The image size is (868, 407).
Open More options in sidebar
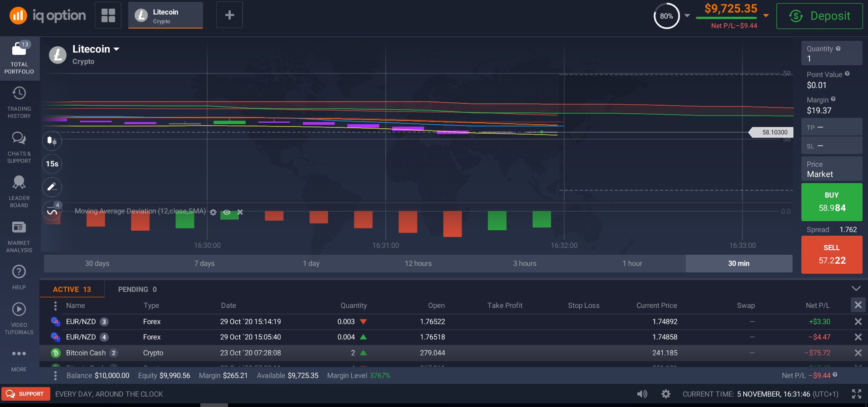19,360
